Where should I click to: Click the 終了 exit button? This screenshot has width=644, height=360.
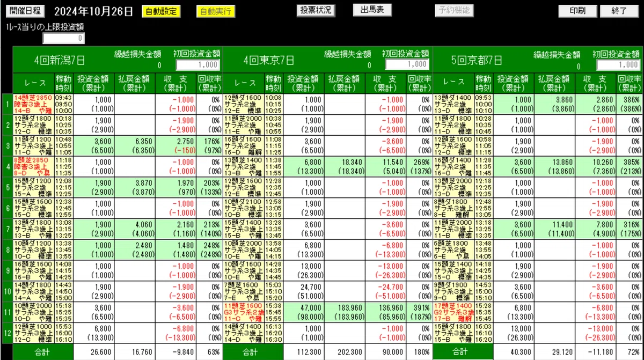click(x=619, y=11)
